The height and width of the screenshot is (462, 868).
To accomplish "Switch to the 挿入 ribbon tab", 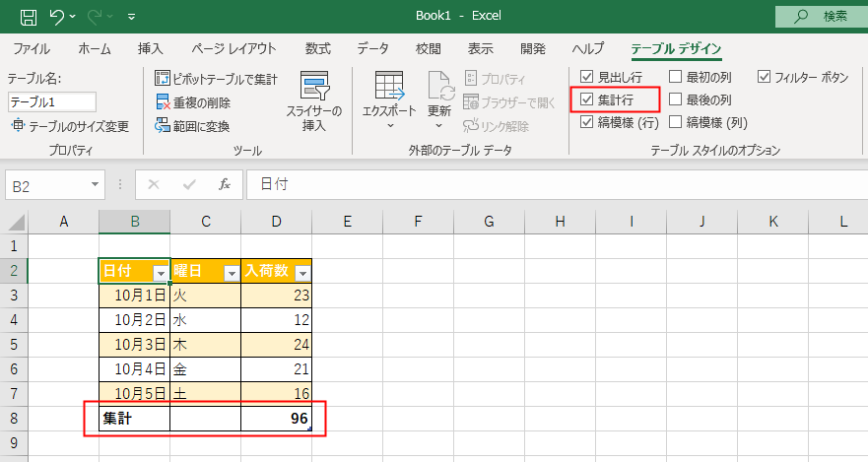I will click(x=150, y=48).
